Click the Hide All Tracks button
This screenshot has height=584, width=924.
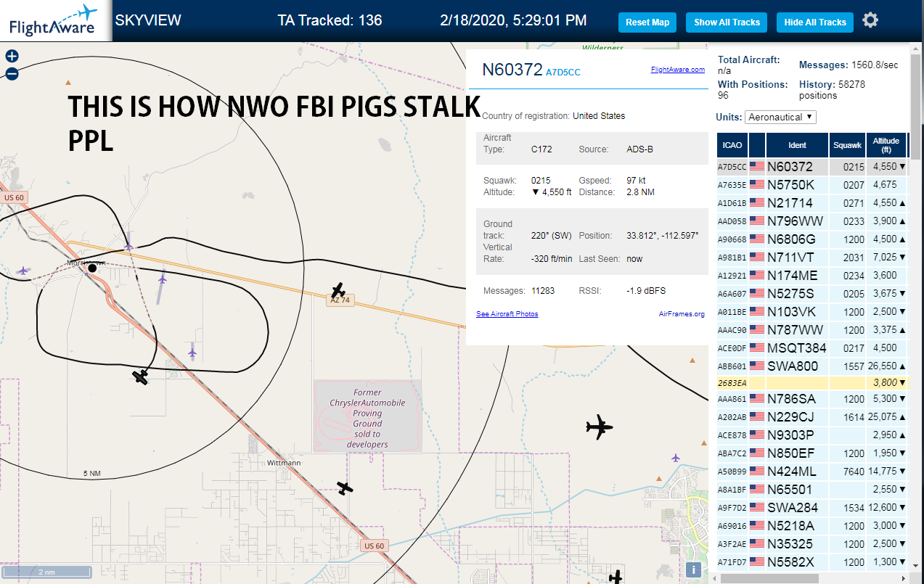[815, 22]
